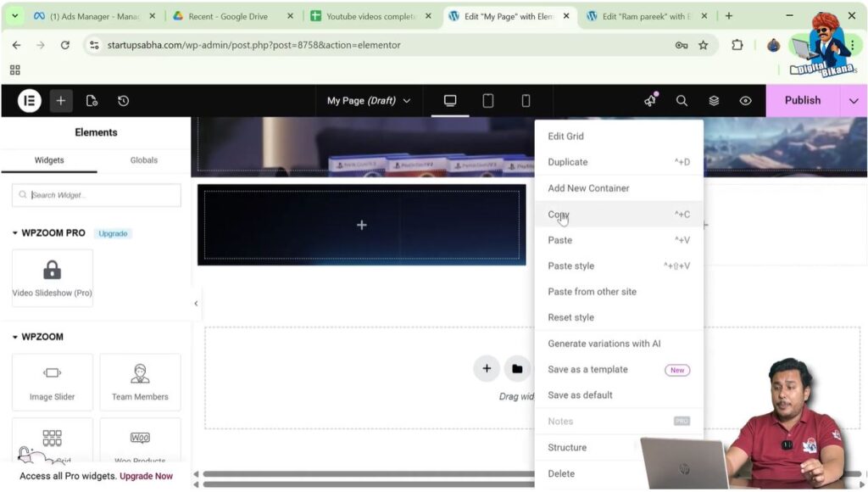Screen dimensions: 868x492
Task: Click the Add Element plus icon
Action: tap(61, 101)
